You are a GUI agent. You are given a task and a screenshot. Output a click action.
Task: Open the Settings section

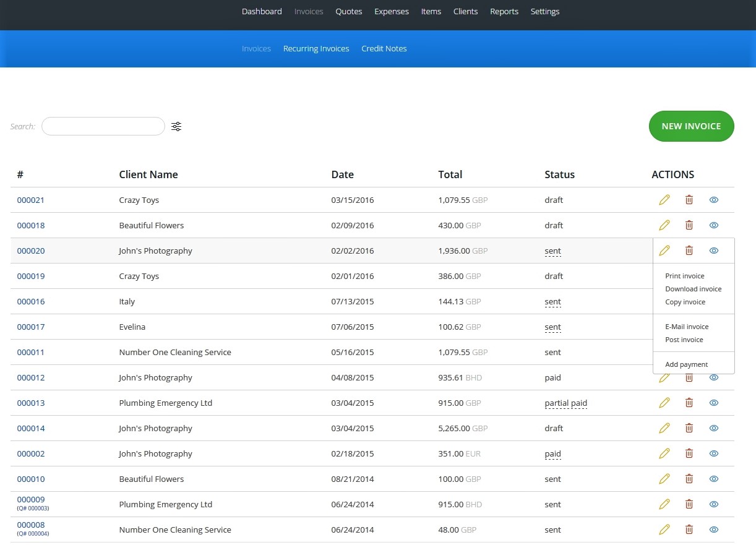(545, 11)
